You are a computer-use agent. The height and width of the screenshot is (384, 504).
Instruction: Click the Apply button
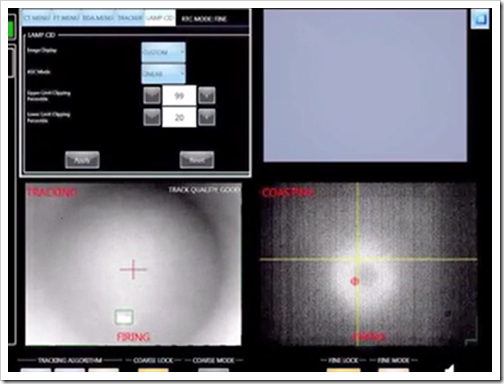[82, 160]
